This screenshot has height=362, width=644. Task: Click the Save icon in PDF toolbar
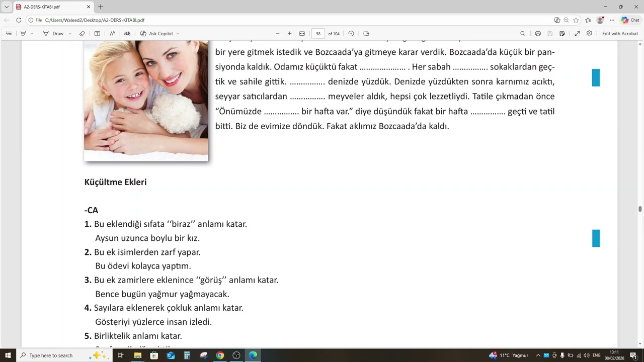pyautogui.click(x=550, y=34)
